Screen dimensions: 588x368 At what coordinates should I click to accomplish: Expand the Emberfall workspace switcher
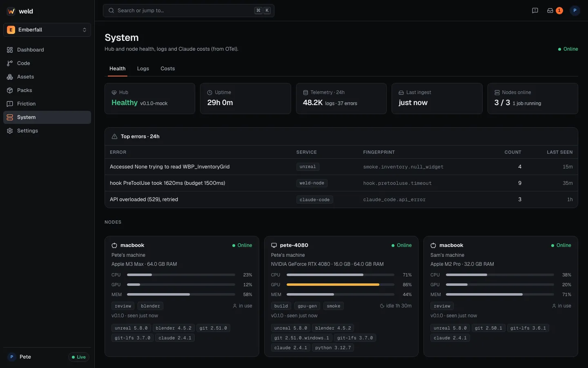tap(47, 30)
